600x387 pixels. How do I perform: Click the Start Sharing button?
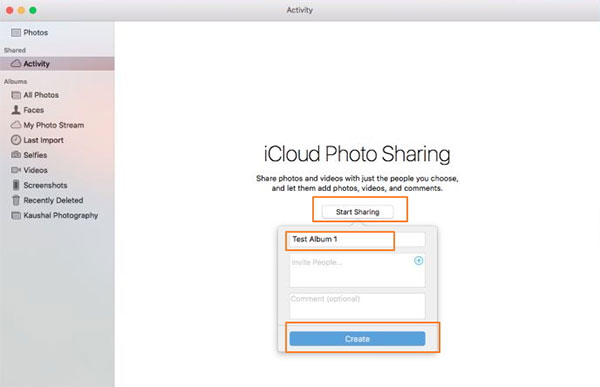coord(358,212)
